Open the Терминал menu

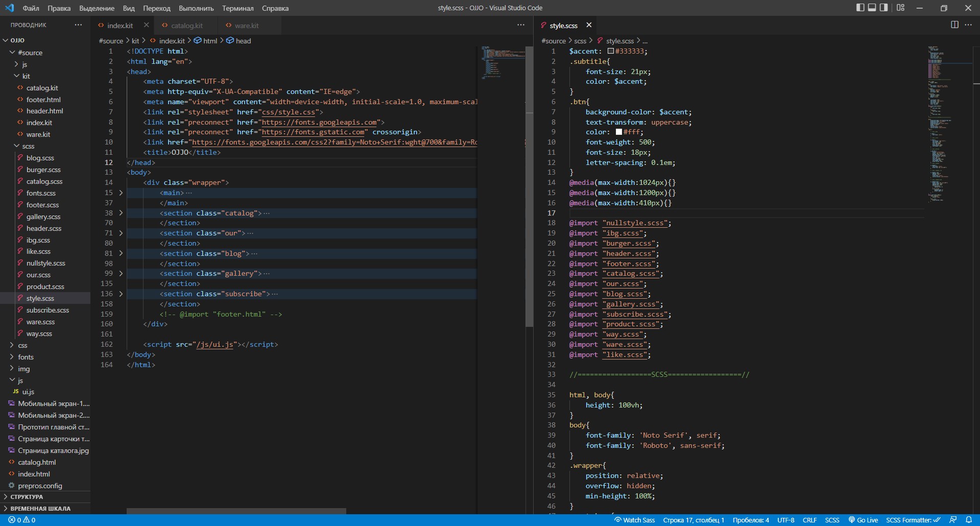[x=238, y=8]
